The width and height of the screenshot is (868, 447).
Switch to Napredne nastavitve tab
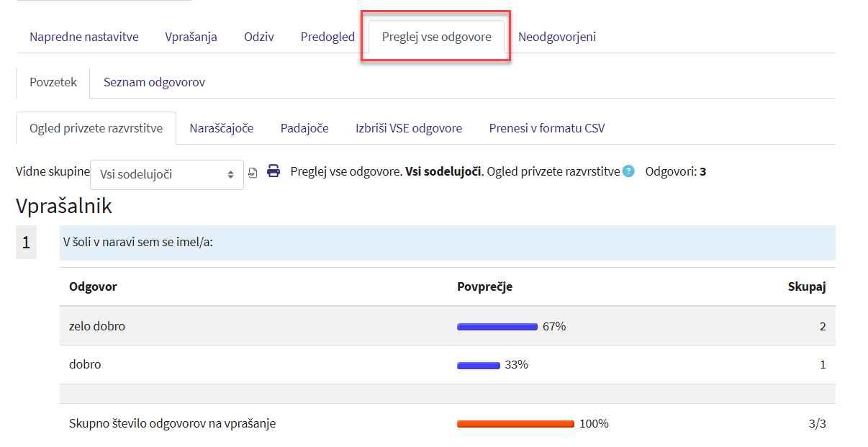[x=84, y=37]
